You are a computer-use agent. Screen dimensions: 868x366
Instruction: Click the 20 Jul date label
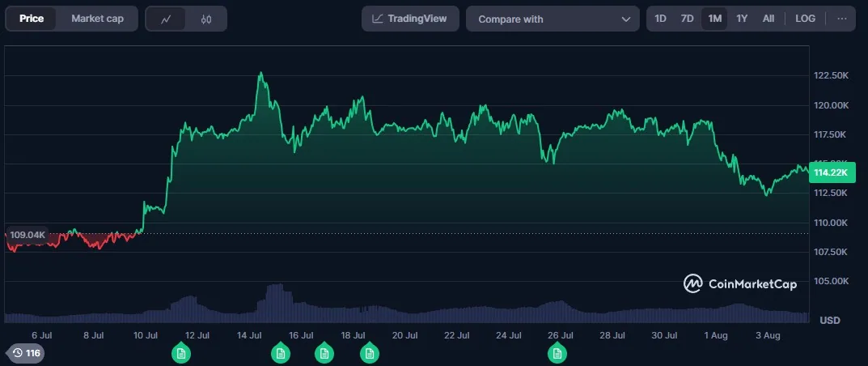[x=404, y=335]
